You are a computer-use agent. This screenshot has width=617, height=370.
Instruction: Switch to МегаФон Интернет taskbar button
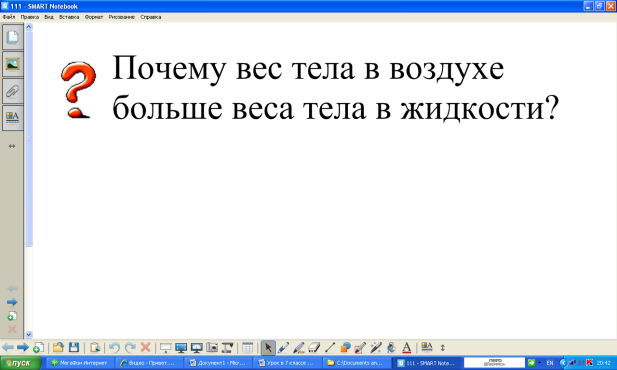coord(80,363)
